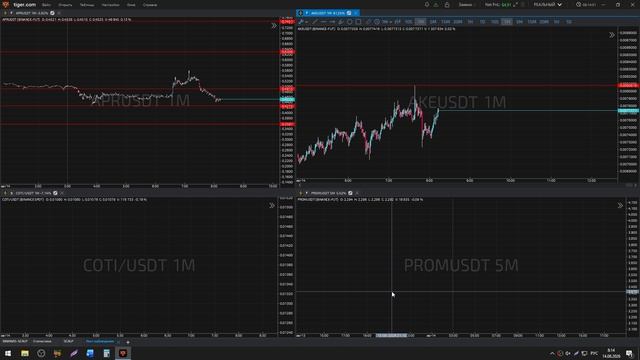Close the AKEUSDT chart tab
The width and height of the screenshot is (640, 360).
point(356,13)
